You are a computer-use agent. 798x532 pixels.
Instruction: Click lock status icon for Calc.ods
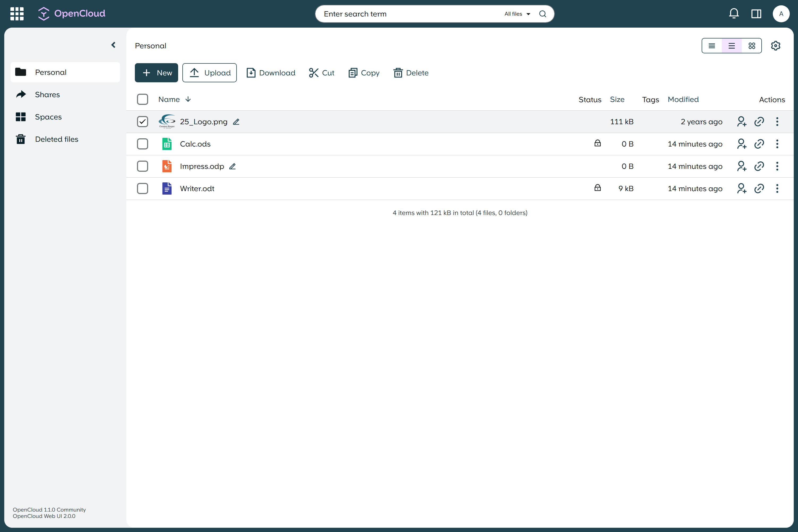[598, 143]
